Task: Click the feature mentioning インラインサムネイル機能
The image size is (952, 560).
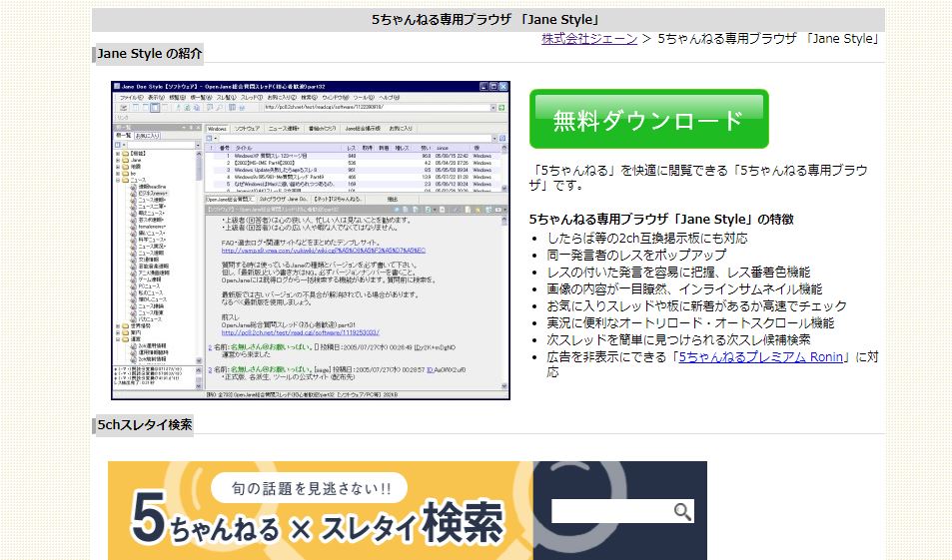Action: pos(684,288)
